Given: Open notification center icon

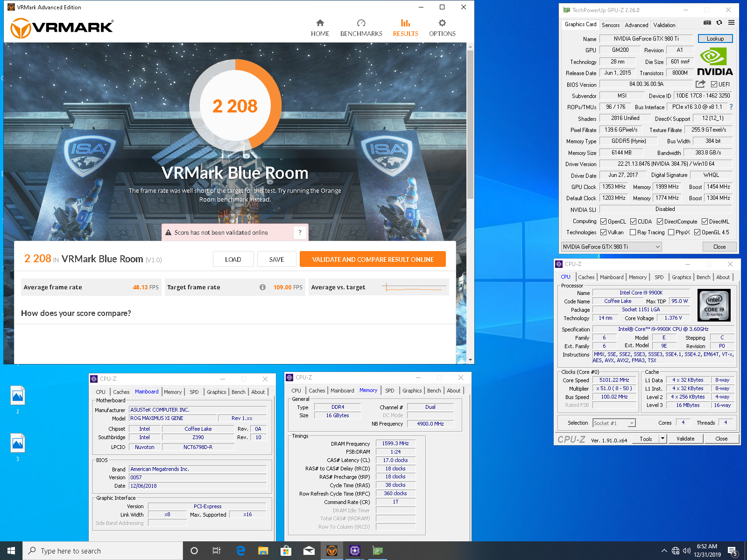Looking at the screenshot, I should coord(733,551).
